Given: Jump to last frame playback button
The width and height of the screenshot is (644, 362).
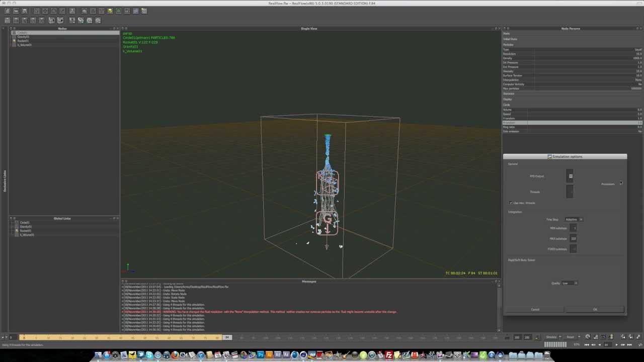Looking at the screenshot, I should 629,344.
